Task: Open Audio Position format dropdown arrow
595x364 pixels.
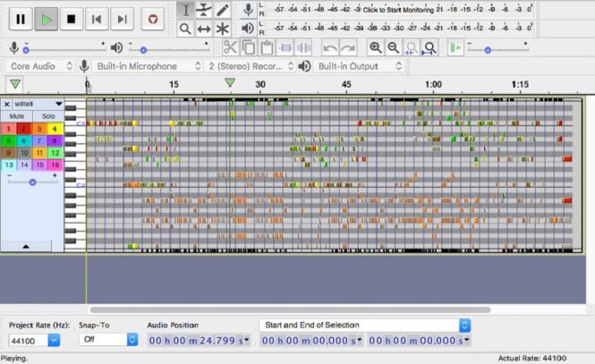Action: (247, 339)
